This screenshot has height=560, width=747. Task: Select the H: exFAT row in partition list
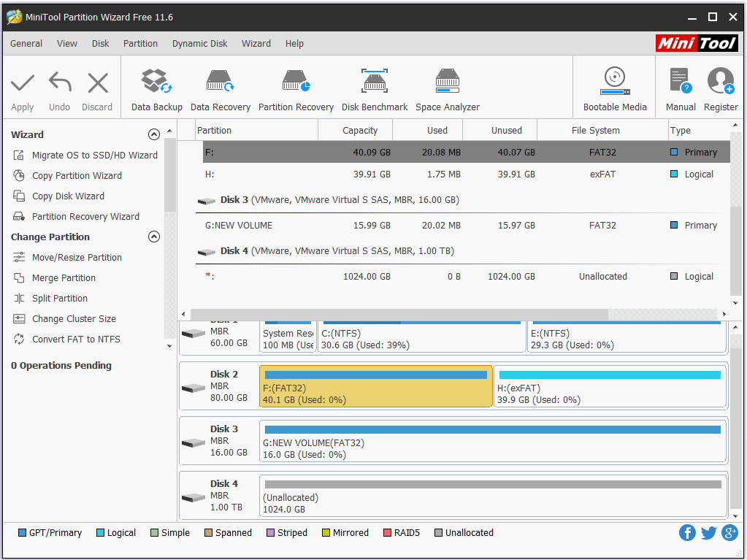[463, 174]
